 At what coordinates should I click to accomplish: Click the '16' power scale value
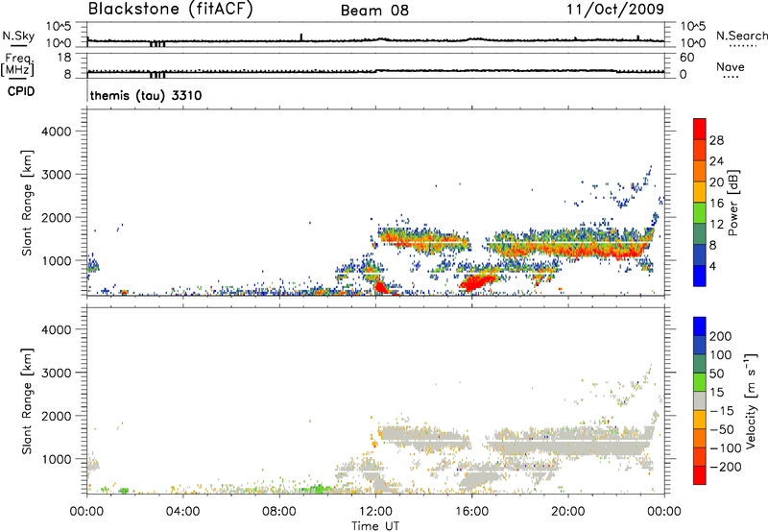(716, 204)
